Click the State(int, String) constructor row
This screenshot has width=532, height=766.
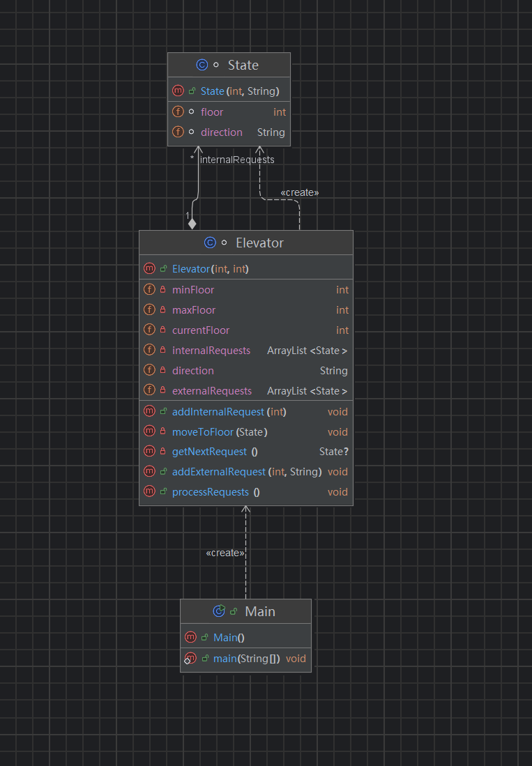pos(229,91)
